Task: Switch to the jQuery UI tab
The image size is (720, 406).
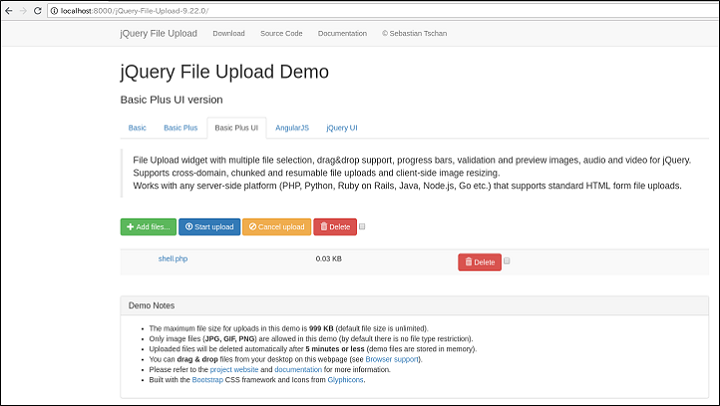Action: 342,128
